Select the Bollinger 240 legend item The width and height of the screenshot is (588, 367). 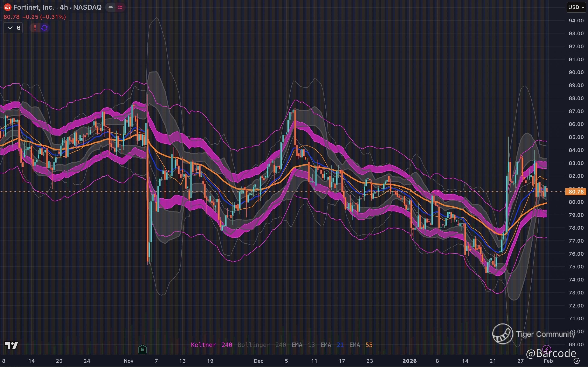coord(262,345)
